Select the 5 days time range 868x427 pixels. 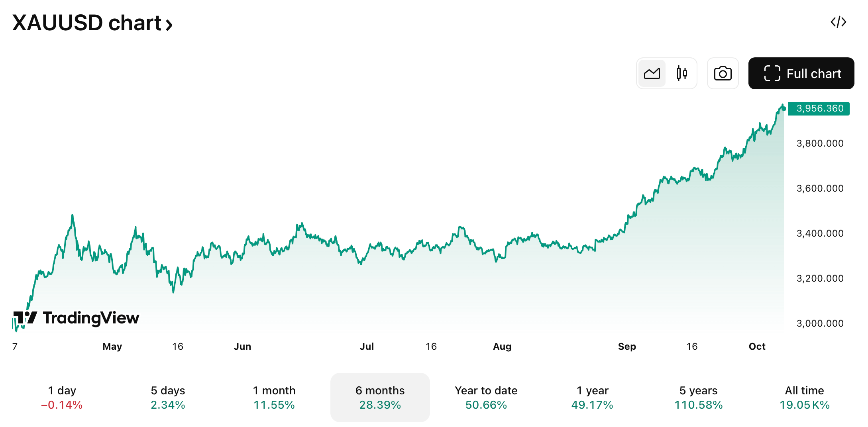[168, 398]
